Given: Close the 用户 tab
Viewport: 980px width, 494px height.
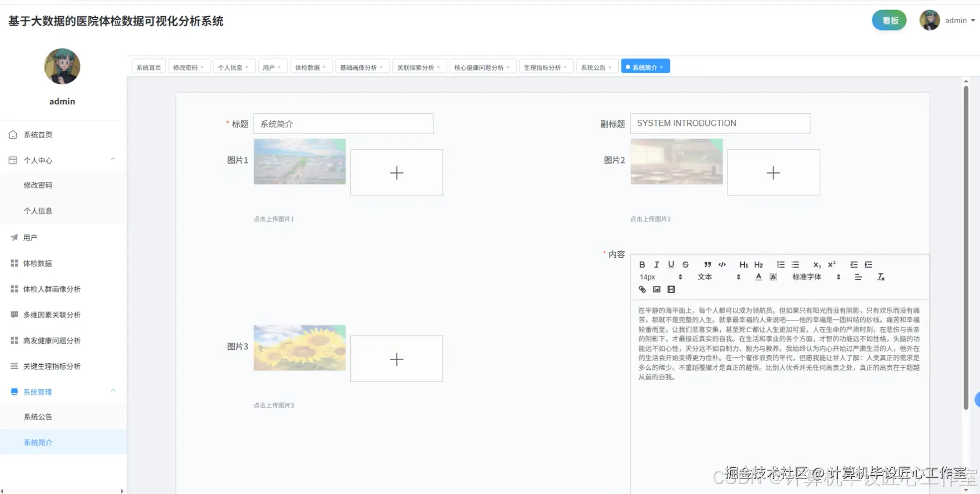Looking at the screenshot, I should click(x=279, y=67).
